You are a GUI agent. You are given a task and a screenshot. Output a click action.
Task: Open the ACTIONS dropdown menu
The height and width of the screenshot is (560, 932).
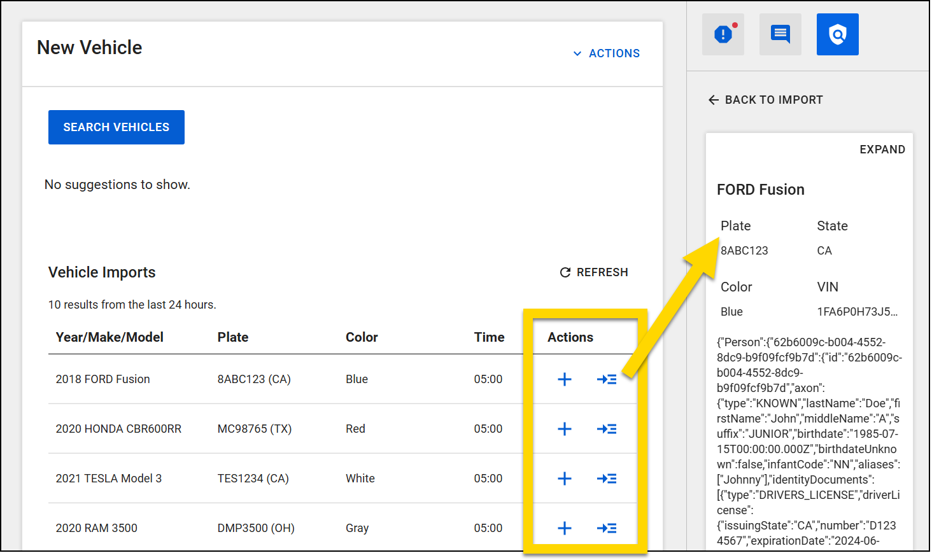click(x=614, y=53)
